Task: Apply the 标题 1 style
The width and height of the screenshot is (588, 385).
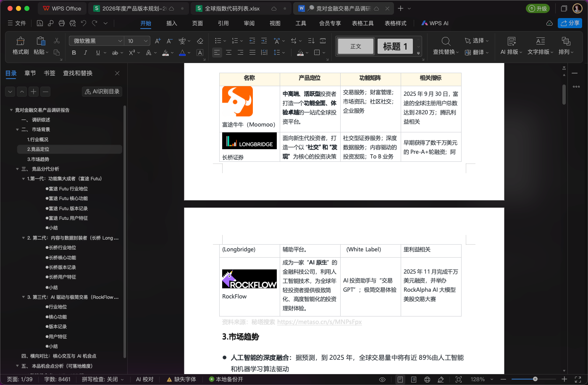Action: (x=395, y=46)
